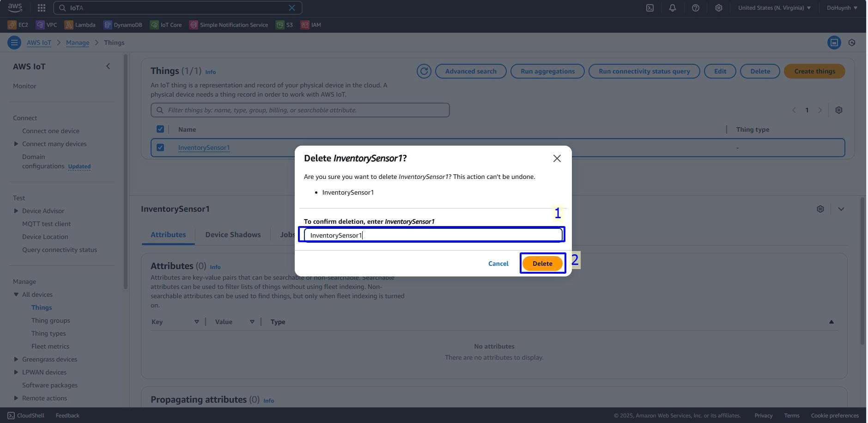Click the deletion confirmation text field
Image resolution: width=868 pixels, height=423 pixels.
point(432,235)
